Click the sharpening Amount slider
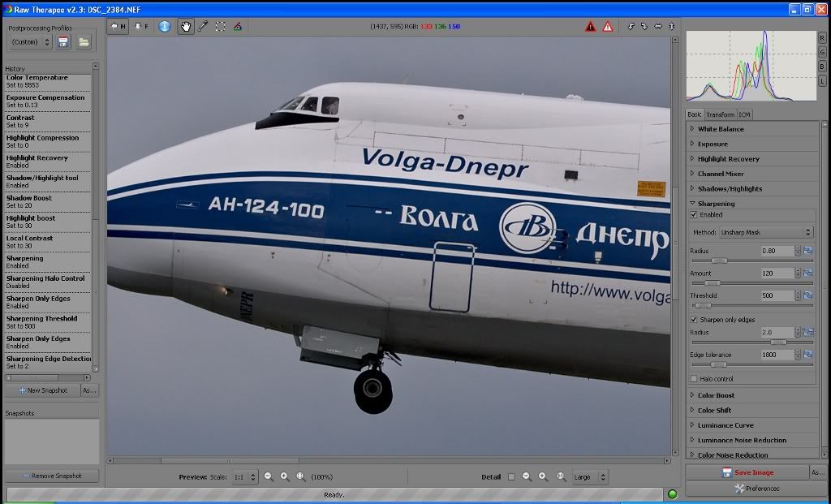831x504 pixels. [751, 283]
